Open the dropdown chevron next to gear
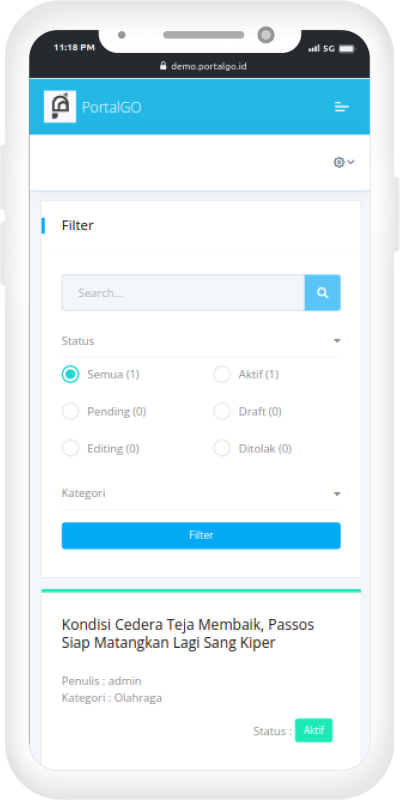Screen dimensions: 400x800 [x=351, y=162]
